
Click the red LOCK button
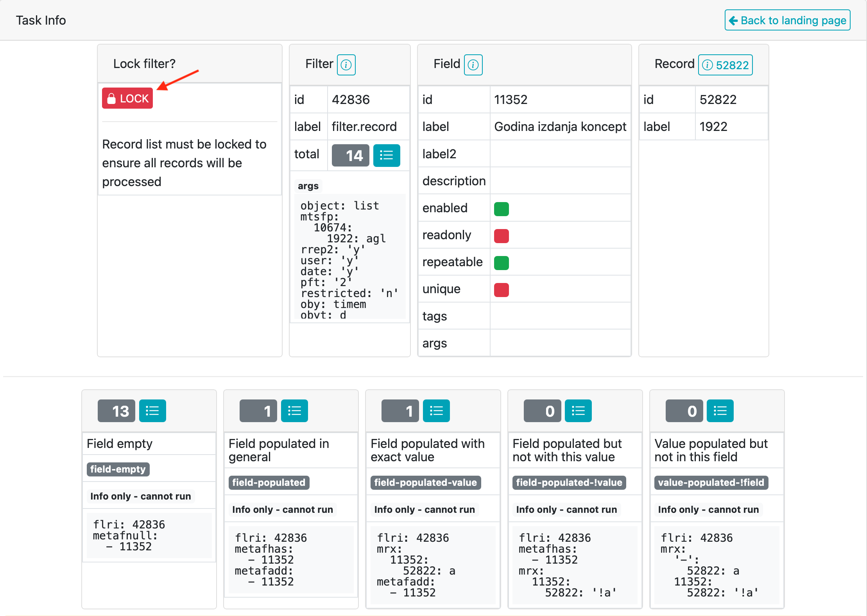coord(127,98)
